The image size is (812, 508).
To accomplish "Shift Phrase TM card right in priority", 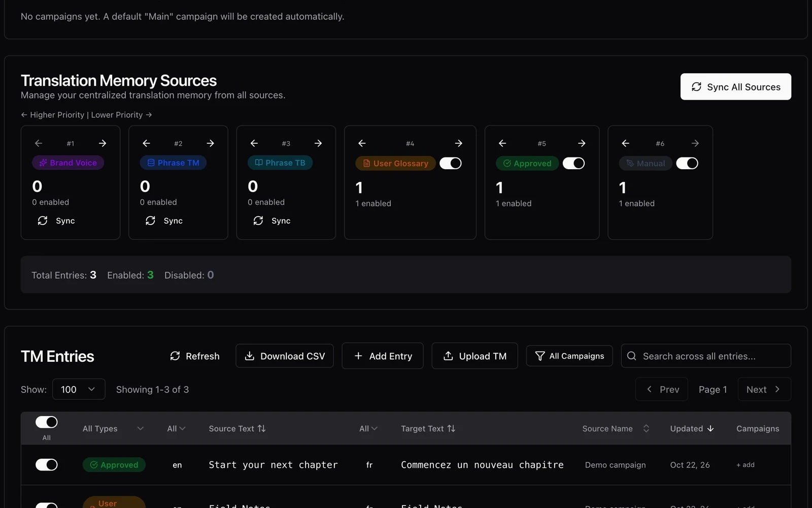I will point(210,143).
